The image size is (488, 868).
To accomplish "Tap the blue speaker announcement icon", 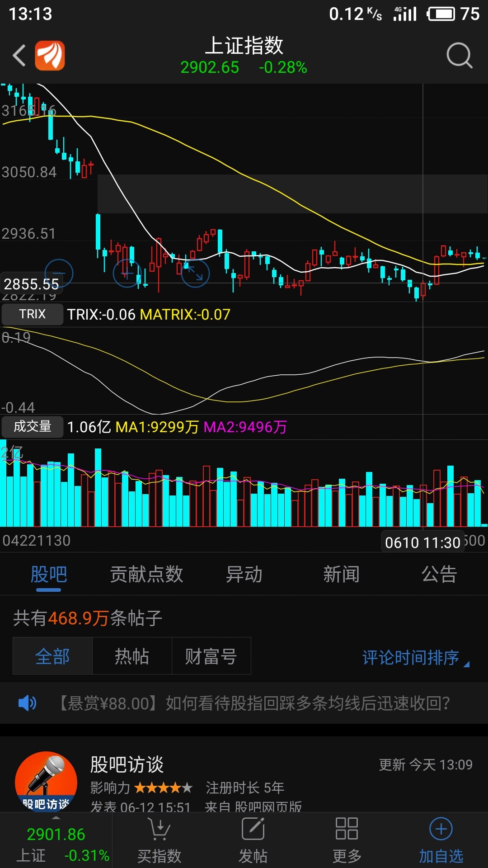I will tap(27, 703).
